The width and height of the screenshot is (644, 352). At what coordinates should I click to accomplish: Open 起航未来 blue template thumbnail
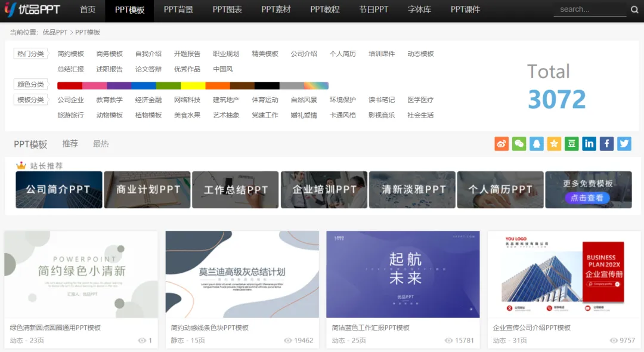click(x=403, y=274)
